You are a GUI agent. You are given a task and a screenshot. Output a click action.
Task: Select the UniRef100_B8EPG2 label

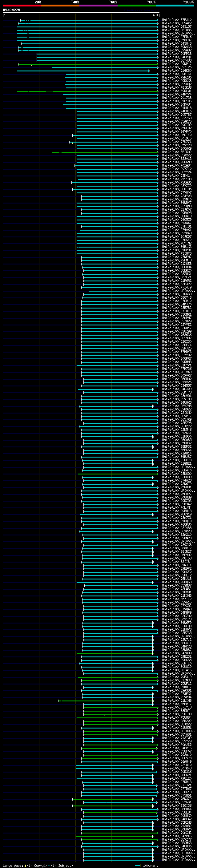tap(177, 446)
